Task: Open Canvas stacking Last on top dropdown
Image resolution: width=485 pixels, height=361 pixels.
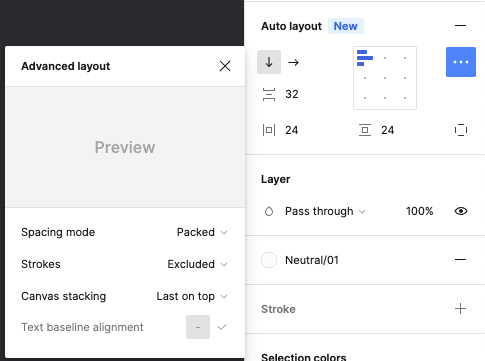Action: 192,296
